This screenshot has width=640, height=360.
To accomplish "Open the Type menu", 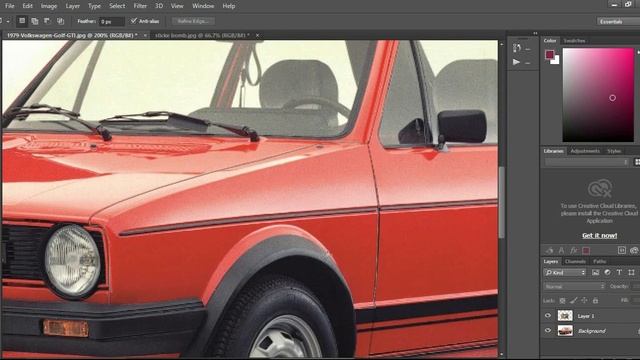I will coord(94,6).
